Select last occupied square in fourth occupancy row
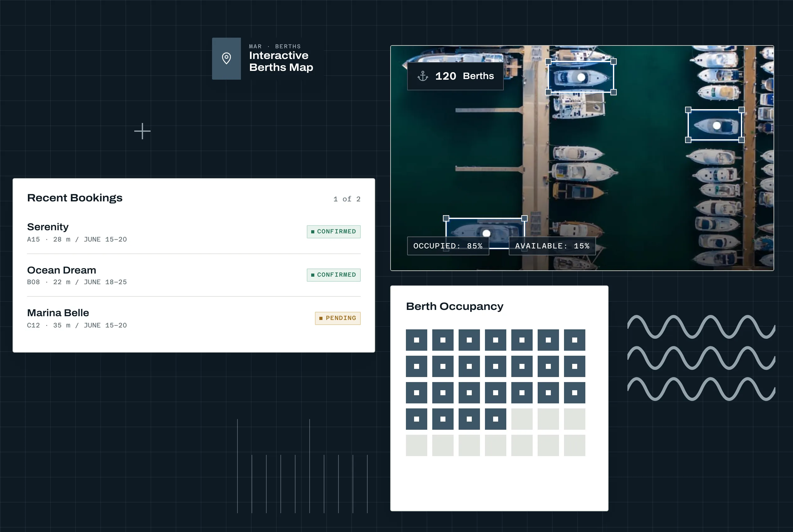 [495, 419]
